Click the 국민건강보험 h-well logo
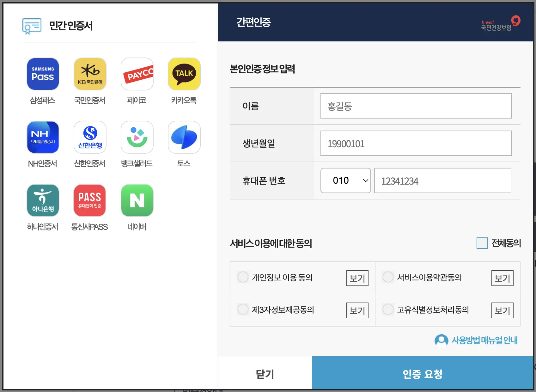536x392 pixels. tap(501, 23)
